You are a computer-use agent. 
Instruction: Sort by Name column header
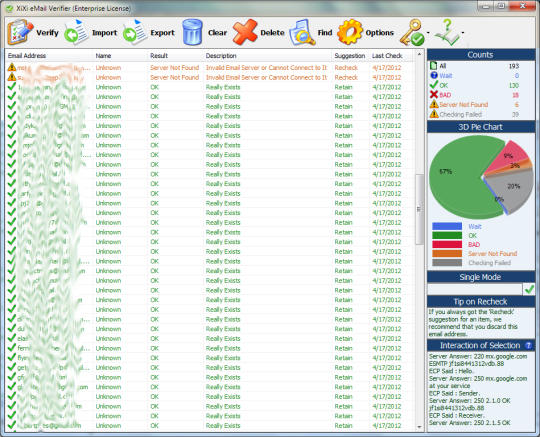(103, 56)
